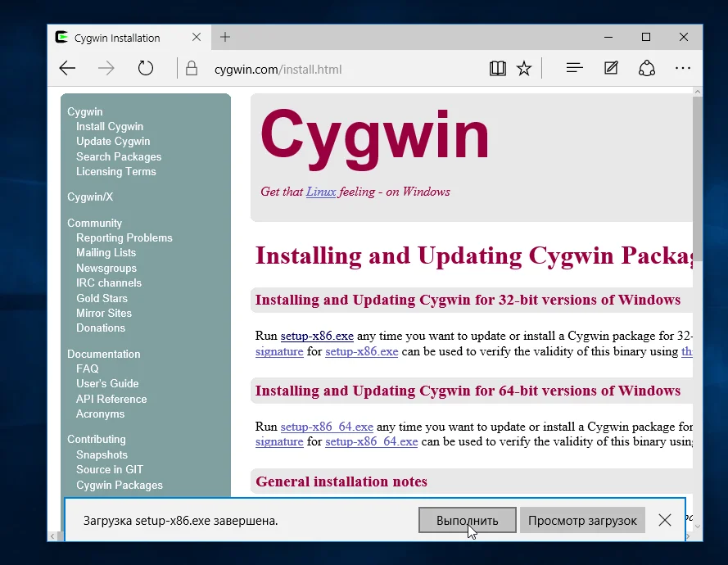This screenshot has height=565, width=728.
Task: Open the FAQ sidebar link
Action: pyautogui.click(x=88, y=368)
